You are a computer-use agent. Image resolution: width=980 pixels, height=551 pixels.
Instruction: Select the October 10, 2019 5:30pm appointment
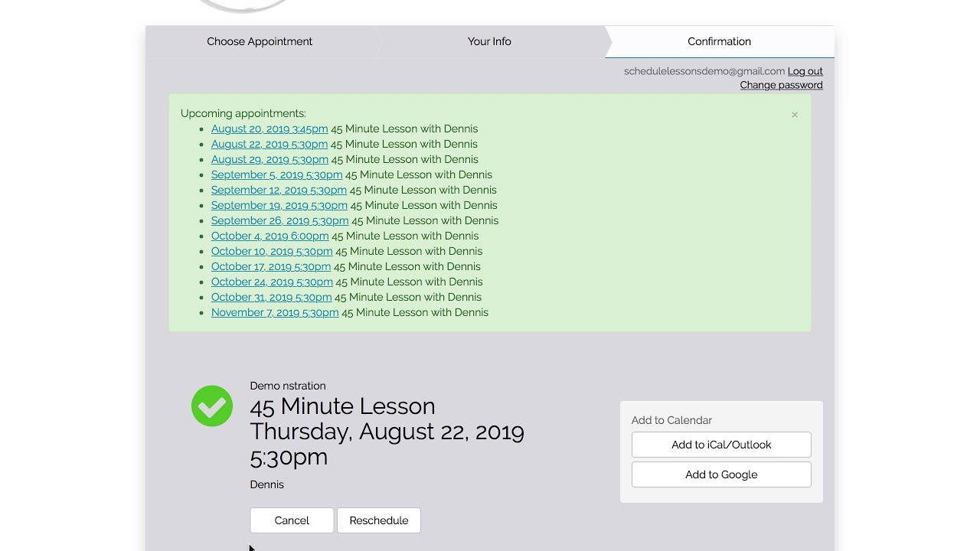[272, 251]
